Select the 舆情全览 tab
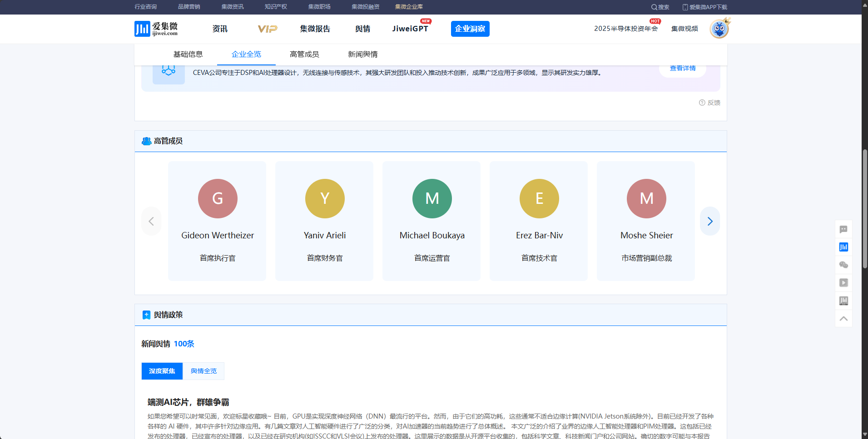This screenshot has height=439, width=868. (x=203, y=371)
